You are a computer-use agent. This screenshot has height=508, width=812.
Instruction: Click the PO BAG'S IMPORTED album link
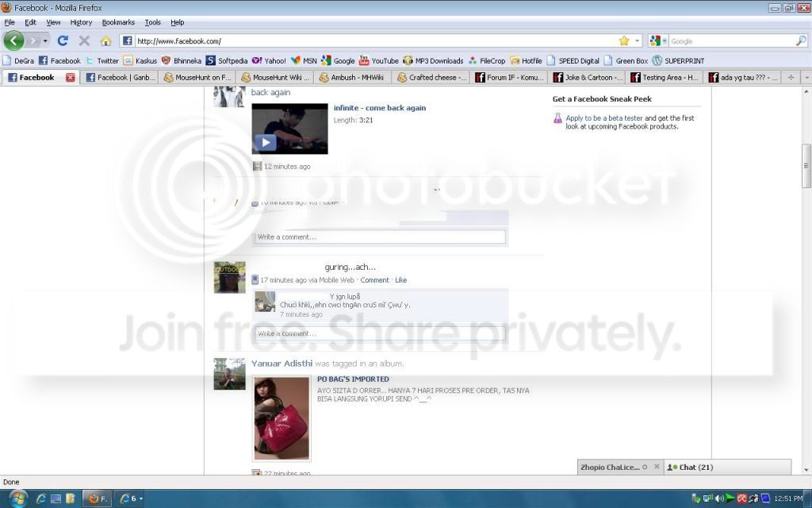(353, 379)
